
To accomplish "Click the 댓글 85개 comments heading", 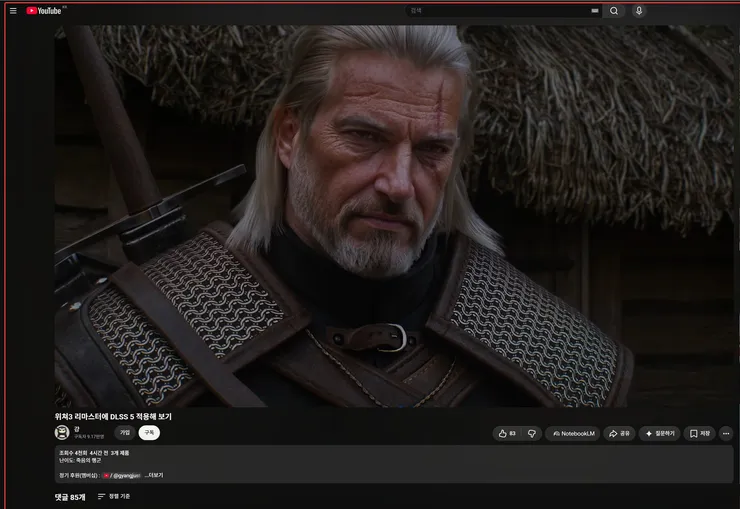I will coord(70,497).
